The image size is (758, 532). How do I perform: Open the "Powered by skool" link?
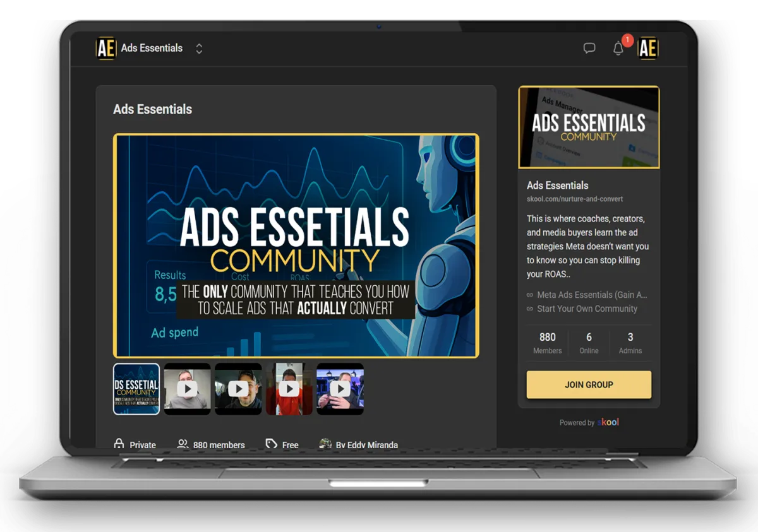pos(589,422)
